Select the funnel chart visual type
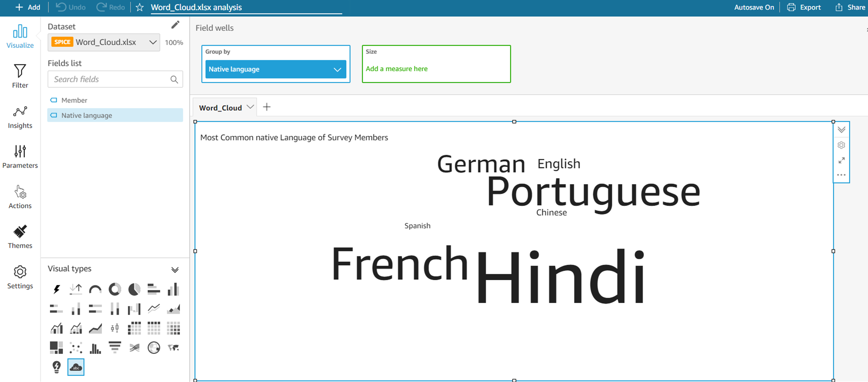This screenshot has height=382, width=868. coord(115,347)
